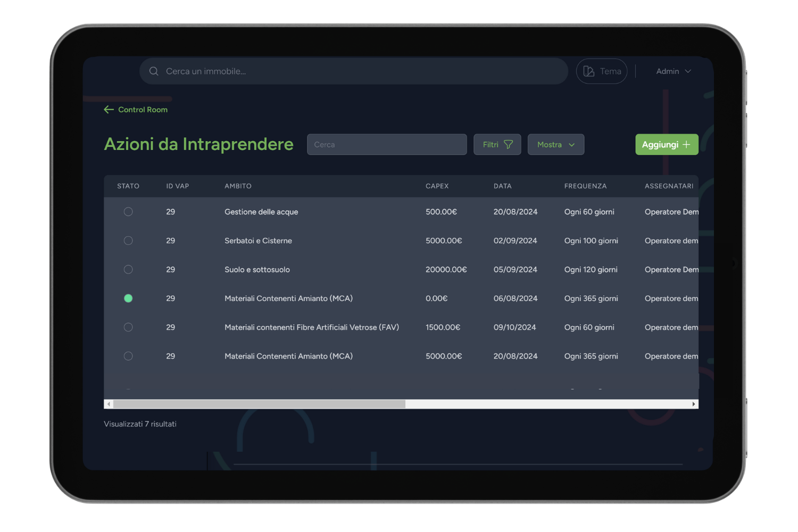Toggle status circle for Gestione delle acque
This screenshot has width=798, height=532.
tap(128, 212)
